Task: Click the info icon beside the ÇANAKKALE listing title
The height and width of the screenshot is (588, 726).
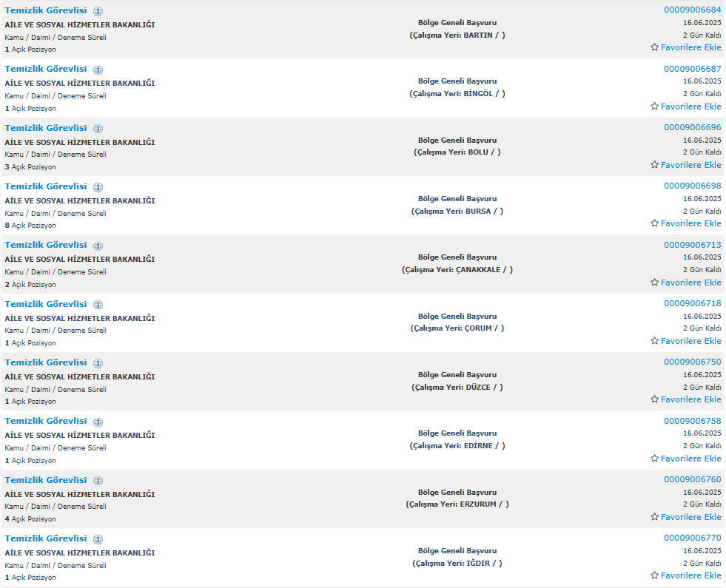Action: point(98,246)
